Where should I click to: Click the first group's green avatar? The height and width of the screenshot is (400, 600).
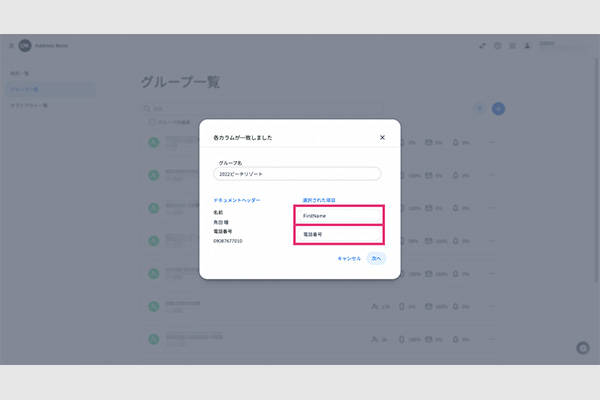(153, 145)
